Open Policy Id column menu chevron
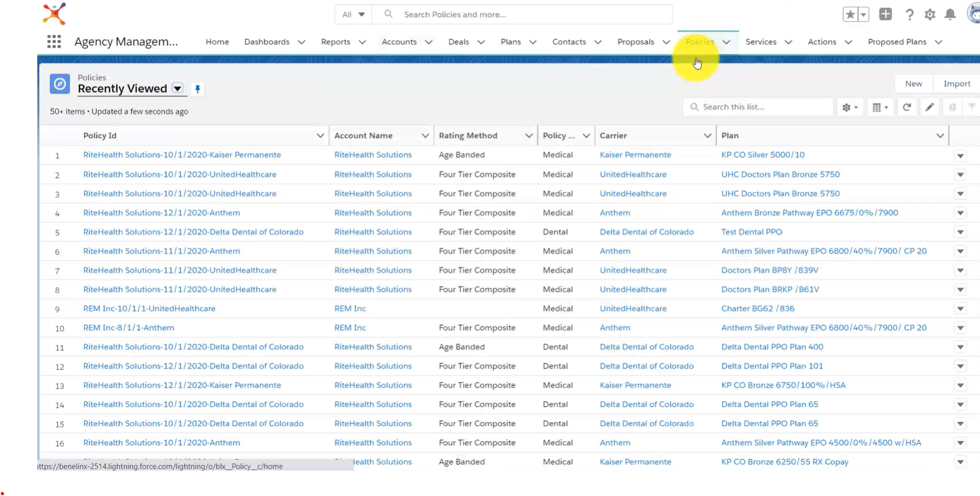 click(320, 135)
